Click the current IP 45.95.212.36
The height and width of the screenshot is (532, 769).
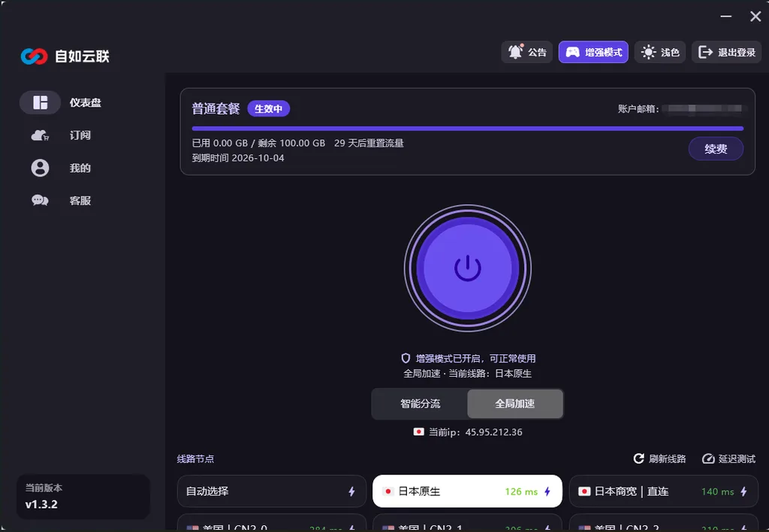493,432
